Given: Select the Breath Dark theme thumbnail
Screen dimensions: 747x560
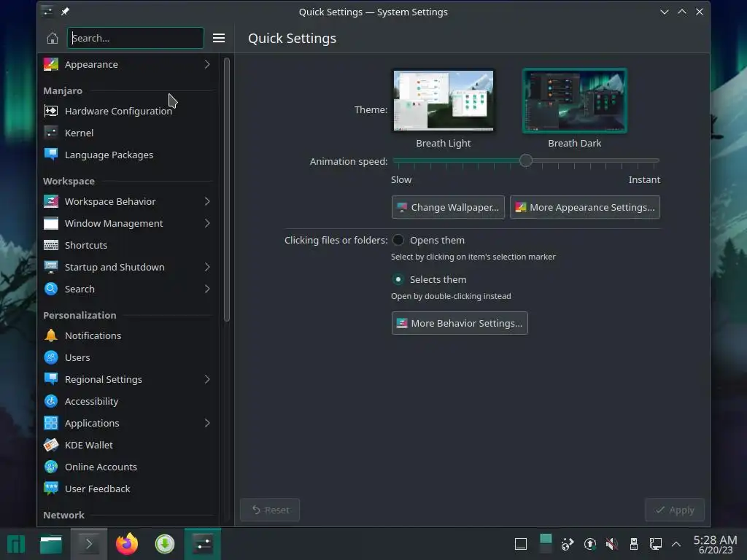Looking at the screenshot, I should coord(575,101).
